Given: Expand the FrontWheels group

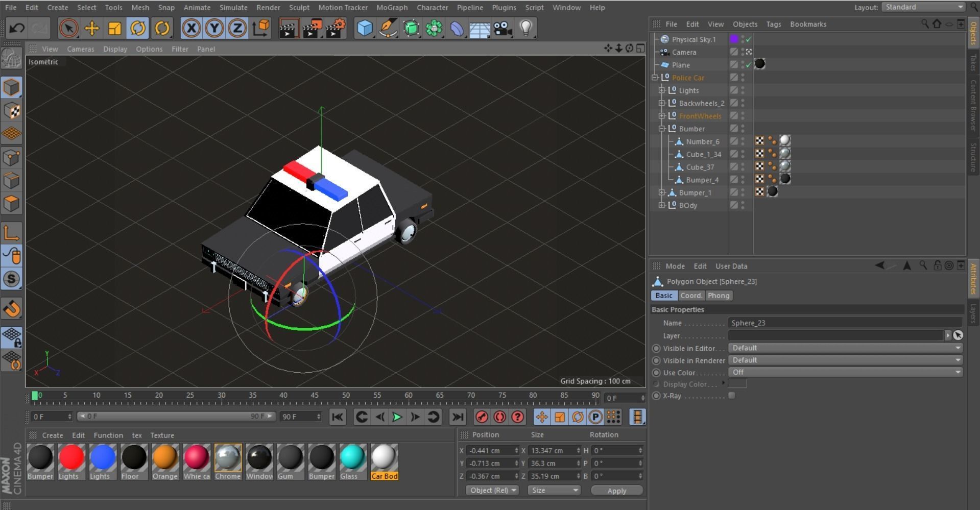Looking at the screenshot, I should coord(662,116).
